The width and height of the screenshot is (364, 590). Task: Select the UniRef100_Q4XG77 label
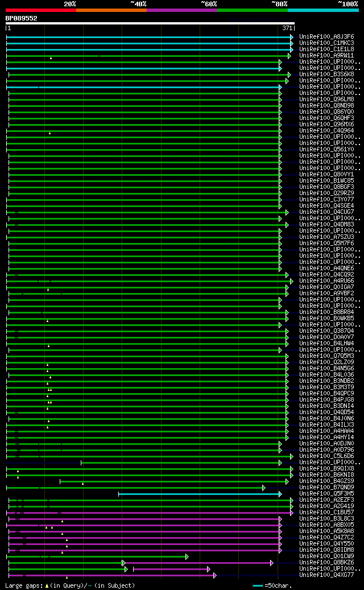pyautogui.click(x=326, y=575)
